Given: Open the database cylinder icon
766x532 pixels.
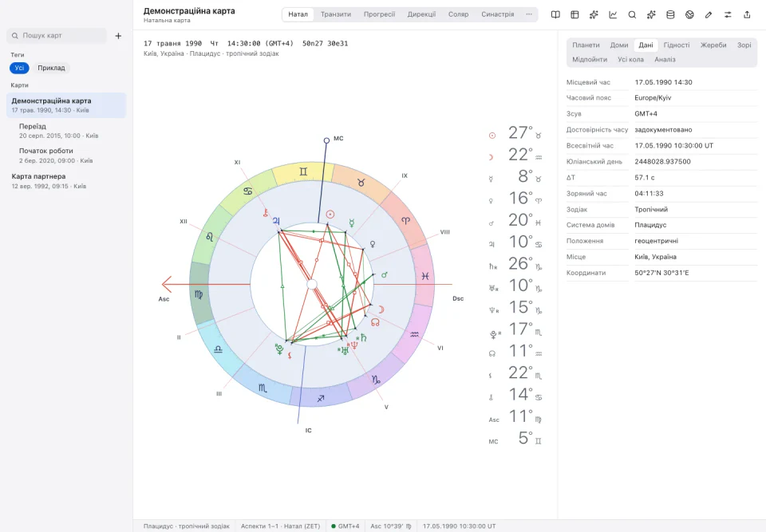Looking at the screenshot, I should pyautogui.click(x=670, y=14).
